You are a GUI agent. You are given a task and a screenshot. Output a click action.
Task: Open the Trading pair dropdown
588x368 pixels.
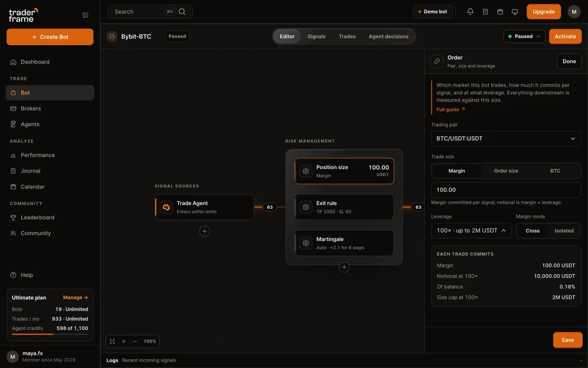coord(506,139)
